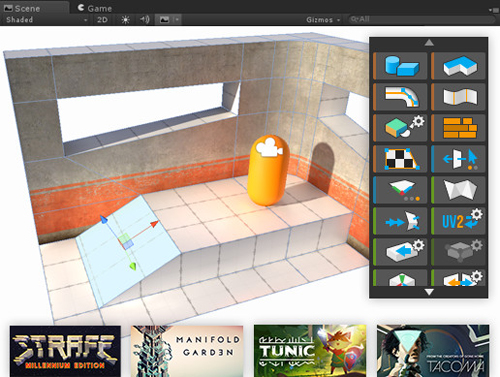This screenshot has height=377, width=500.
Task: Expand the Gizmos dropdown
Action: tap(323, 20)
